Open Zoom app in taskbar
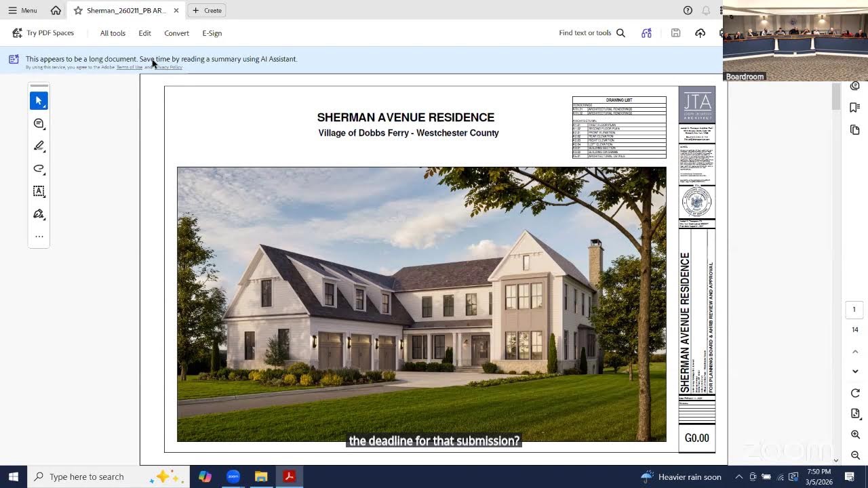Image resolution: width=868 pixels, height=488 pixels. [x=233, y=476]
